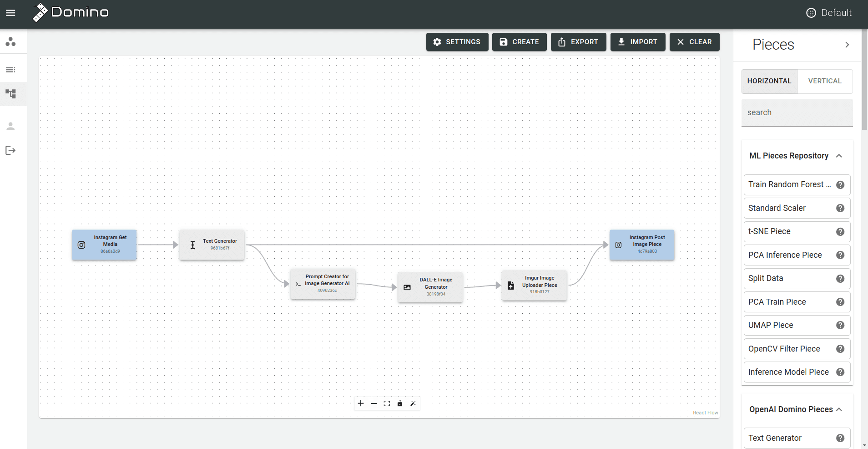
Task: Toggle the canvas interactivity lock
Action: point(400,403)
